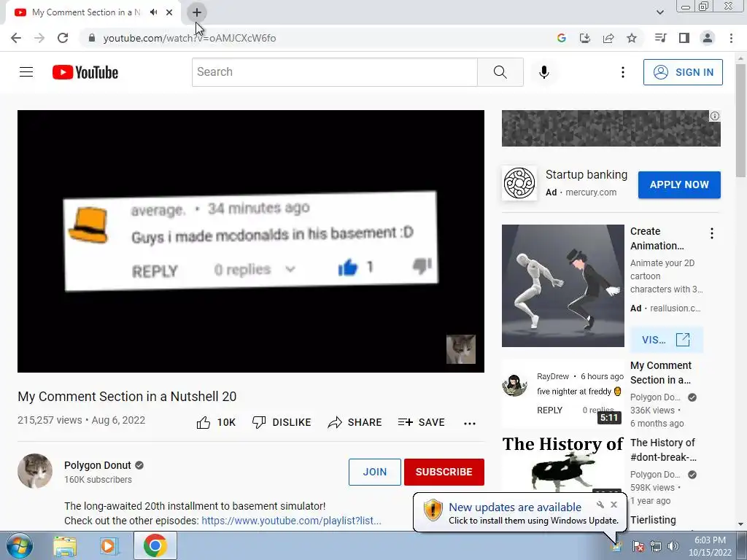Open more actions ellipsis under video
This screenshot has height=560, width=747.
pos(470,423)
